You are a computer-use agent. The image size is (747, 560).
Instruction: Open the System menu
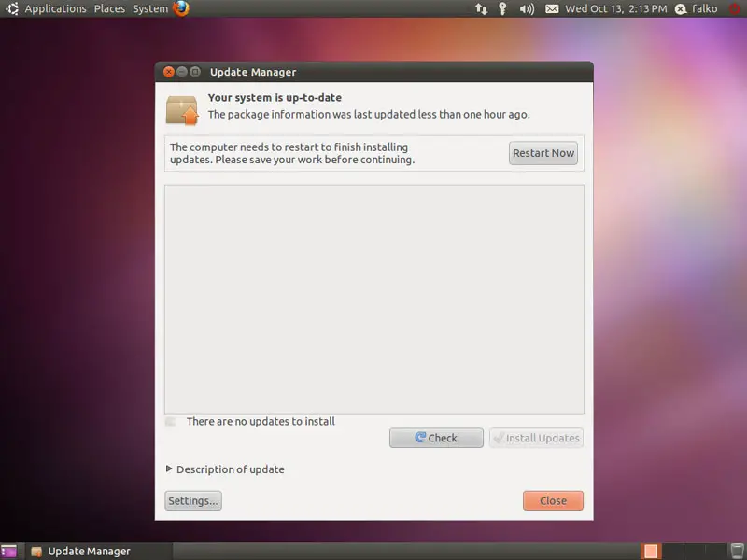pos(150,8)
